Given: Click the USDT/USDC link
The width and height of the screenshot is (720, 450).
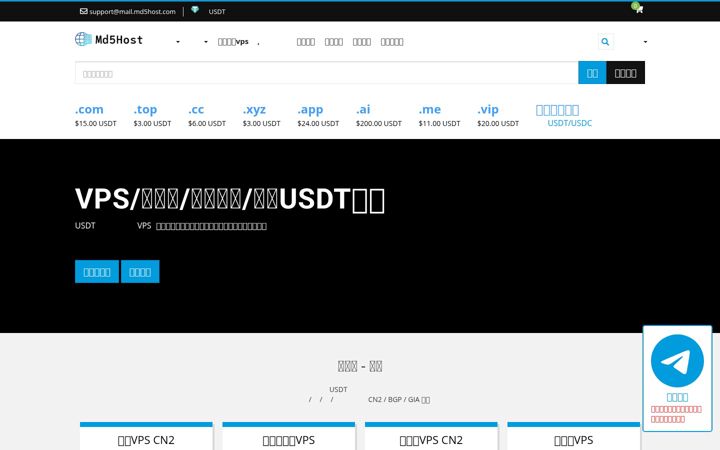Looking at the screenshot, I should pos(569,123).
